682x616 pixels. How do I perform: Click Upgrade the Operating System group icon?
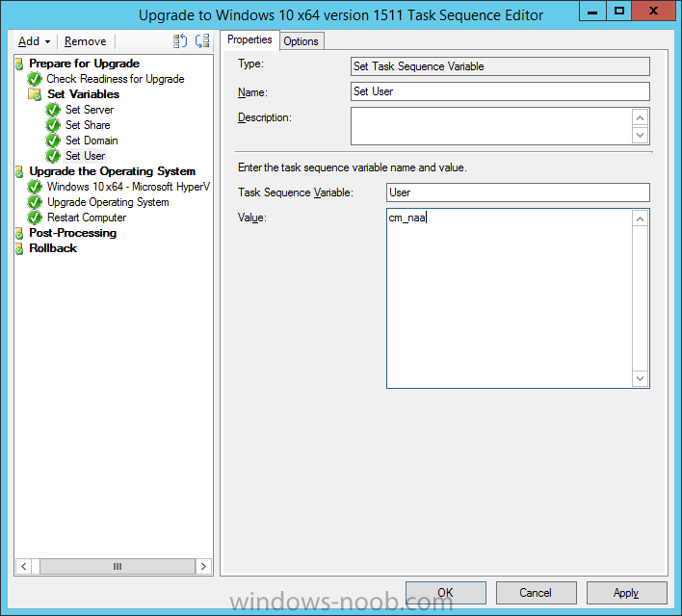pos(19,171)
